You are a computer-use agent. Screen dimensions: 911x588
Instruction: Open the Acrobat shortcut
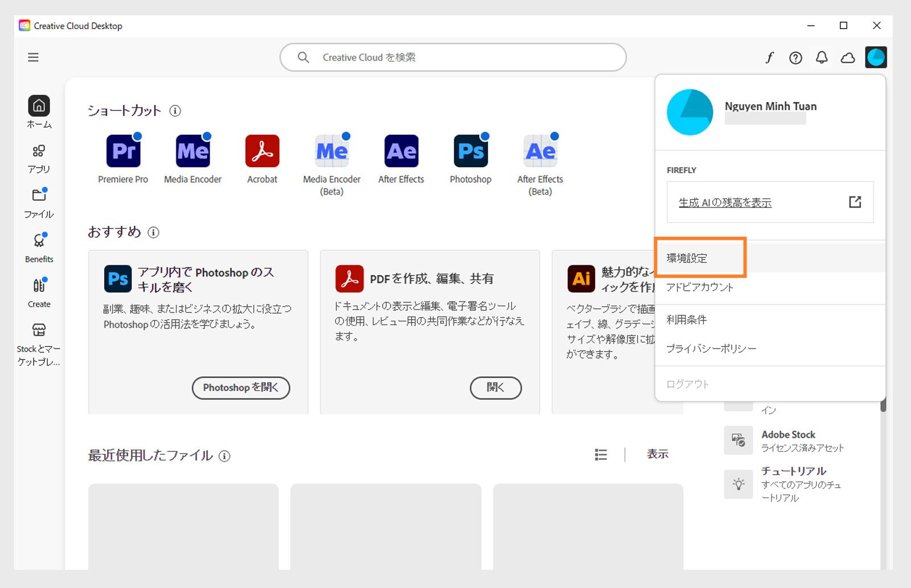(262, 150)
